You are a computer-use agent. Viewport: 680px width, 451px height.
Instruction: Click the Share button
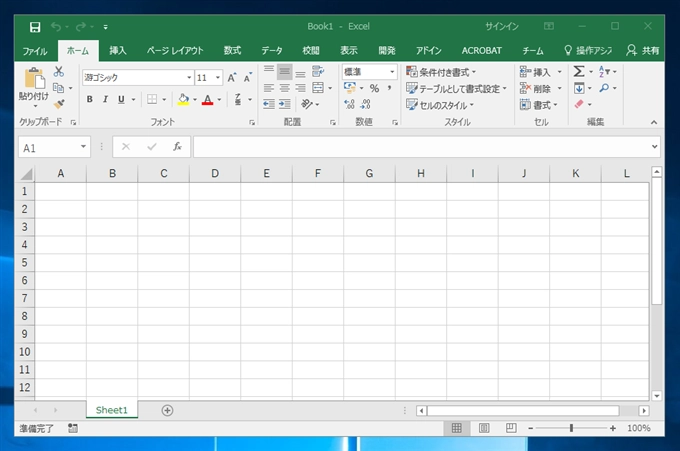[643, 50]
